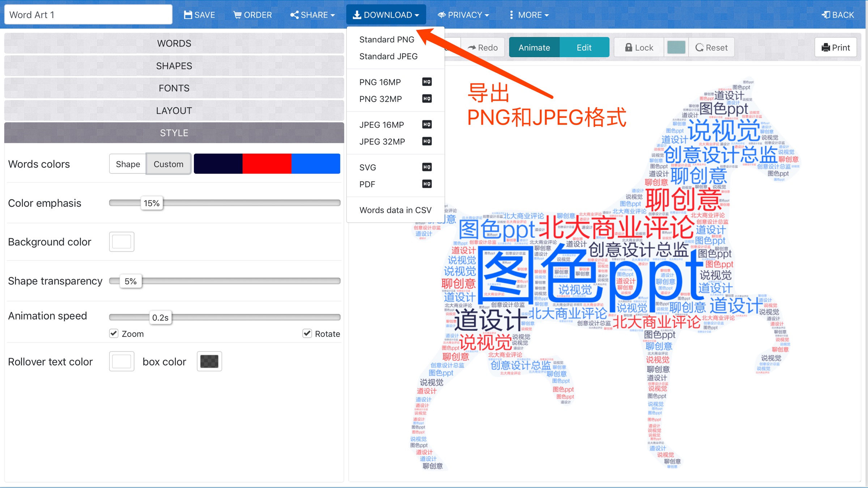Switch words colors to Shape mode
The image size is (868, 488).
click(128, 164)
